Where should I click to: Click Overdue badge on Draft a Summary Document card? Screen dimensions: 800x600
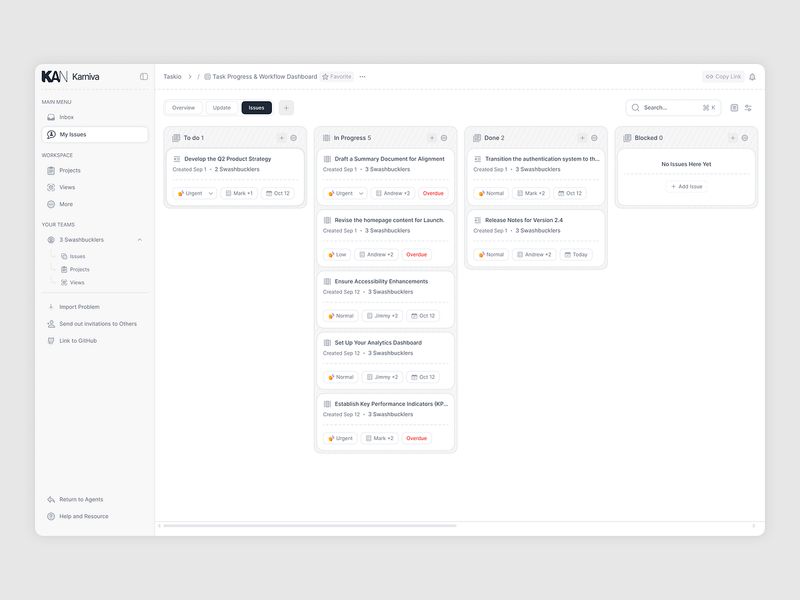[x=433, y=193]
